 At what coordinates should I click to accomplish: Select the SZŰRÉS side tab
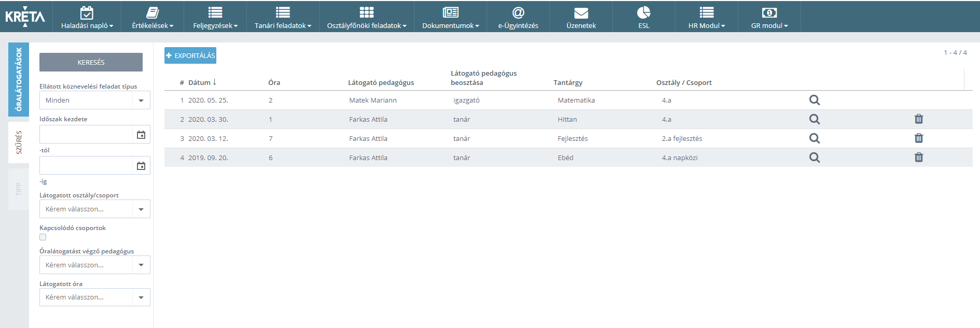click(19, 142)
